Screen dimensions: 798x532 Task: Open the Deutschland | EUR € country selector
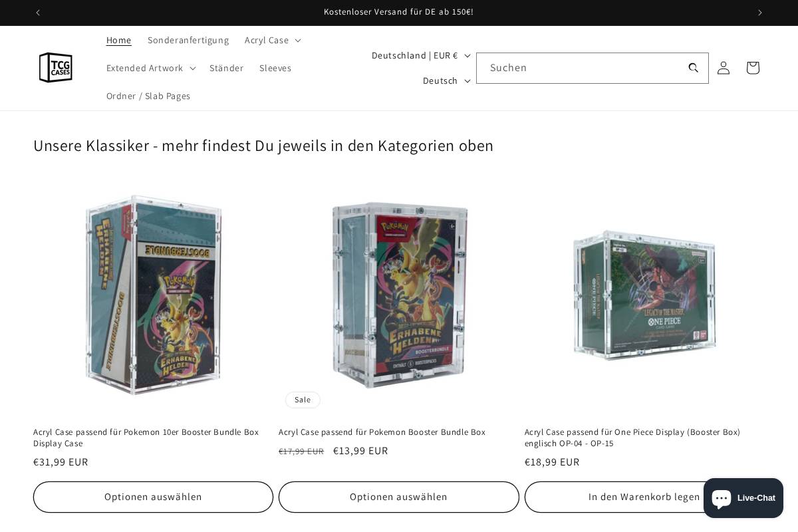[421, 55]
